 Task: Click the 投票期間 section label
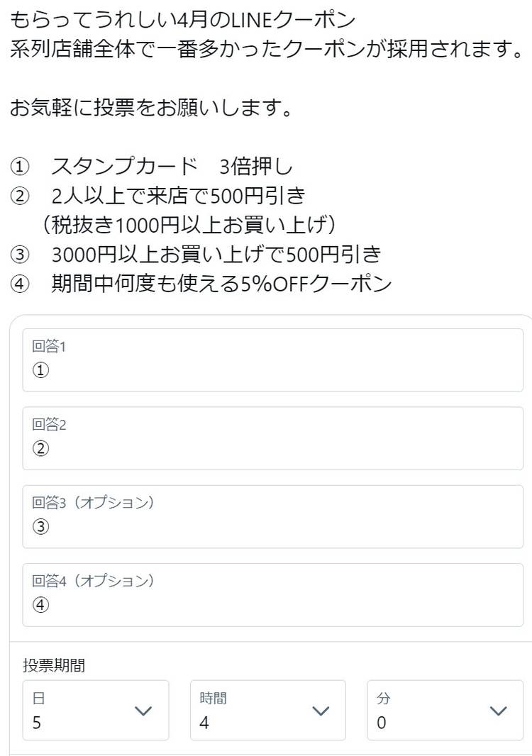coord(54,665)
